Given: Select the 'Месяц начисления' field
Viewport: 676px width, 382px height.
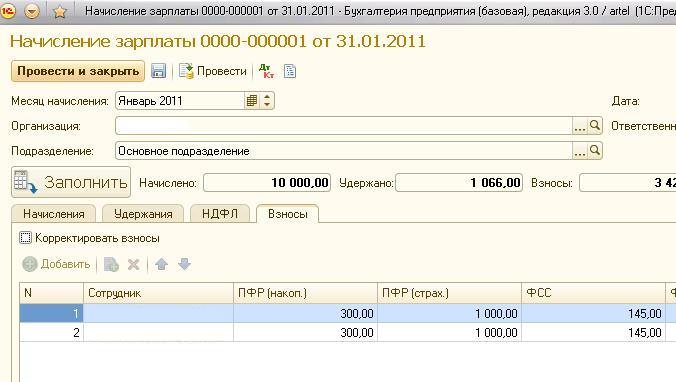Looking at the screenshot, I should pyautogui.click(x=180, y=101).
